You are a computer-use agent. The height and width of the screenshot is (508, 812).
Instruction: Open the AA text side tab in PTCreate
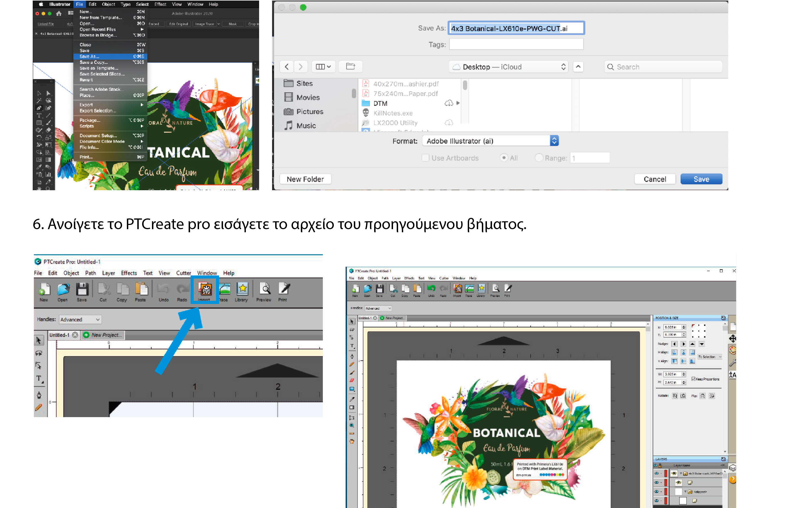tap(732, 375)
